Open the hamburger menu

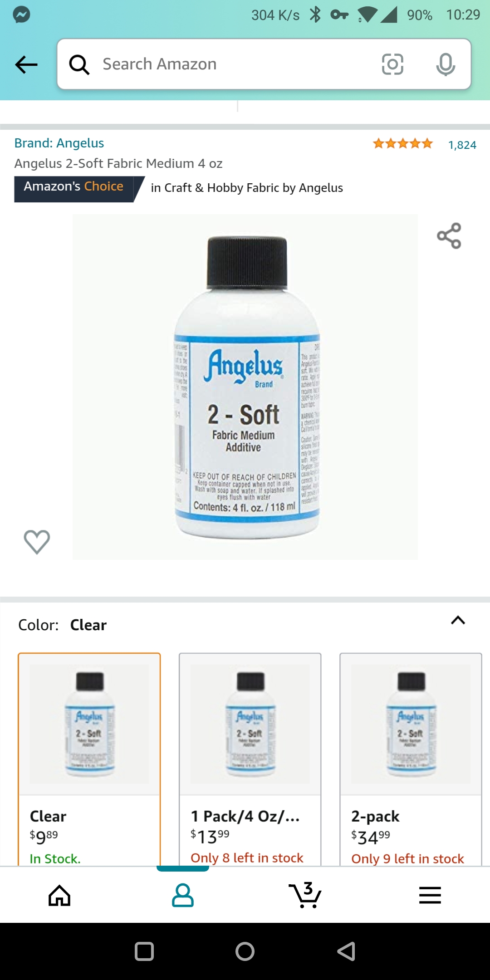430,895
